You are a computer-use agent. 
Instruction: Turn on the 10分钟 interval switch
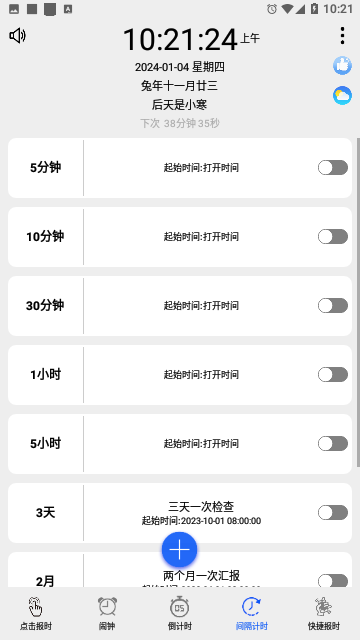(x=333, y=237)
